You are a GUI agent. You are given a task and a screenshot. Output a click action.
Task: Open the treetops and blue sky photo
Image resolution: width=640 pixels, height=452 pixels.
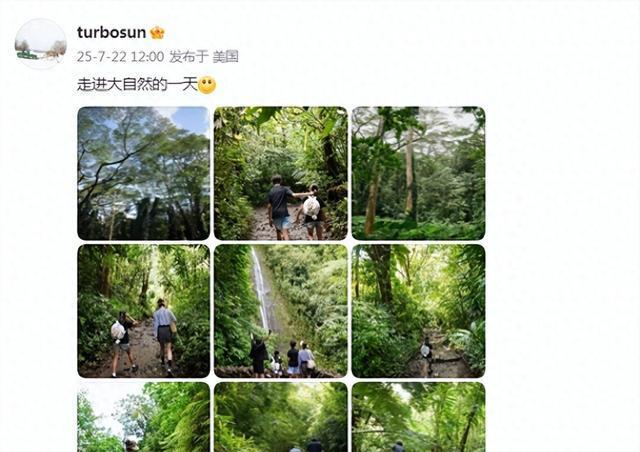[x=143, y=173]
